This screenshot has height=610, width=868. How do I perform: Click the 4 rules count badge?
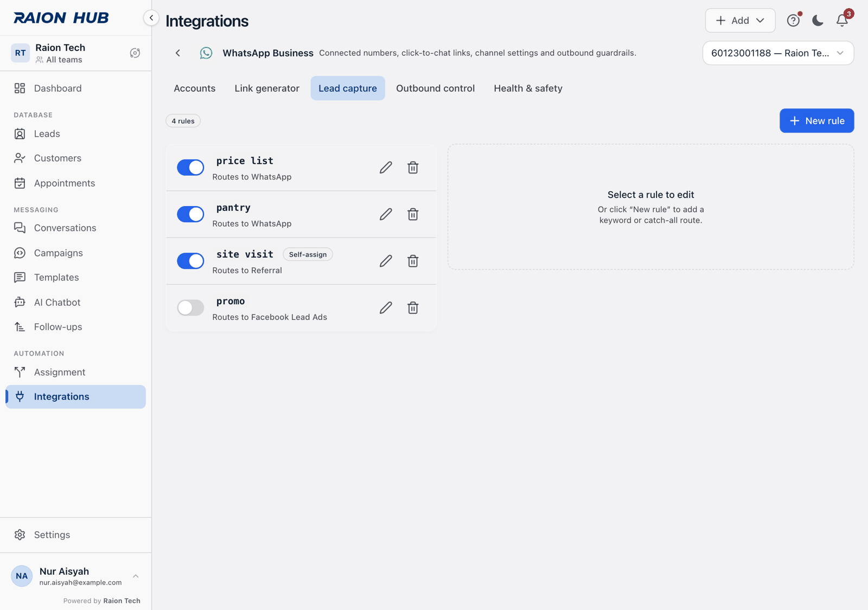point(183,121)
